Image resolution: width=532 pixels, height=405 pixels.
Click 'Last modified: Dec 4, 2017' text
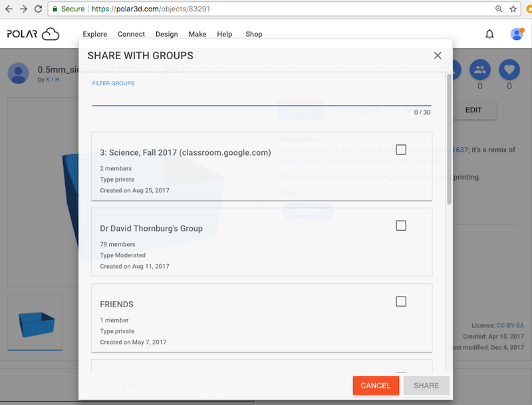click(487, 347)
